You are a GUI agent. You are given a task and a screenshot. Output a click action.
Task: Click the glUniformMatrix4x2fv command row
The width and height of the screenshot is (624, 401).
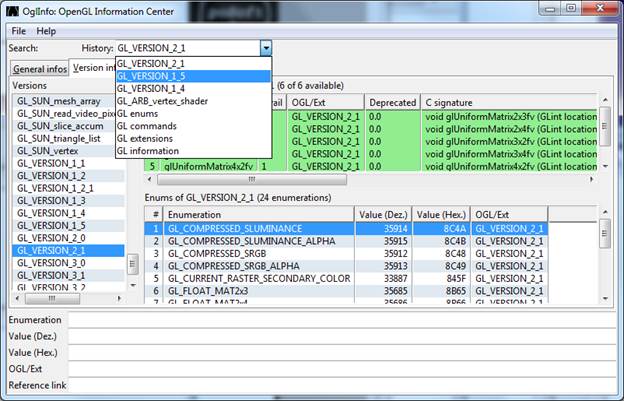pyautogui.click(x=210, y=165)
